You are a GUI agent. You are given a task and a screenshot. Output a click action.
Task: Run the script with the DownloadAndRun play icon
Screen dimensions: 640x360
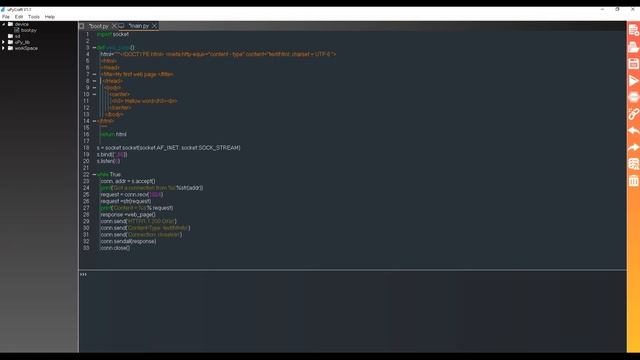633,80
